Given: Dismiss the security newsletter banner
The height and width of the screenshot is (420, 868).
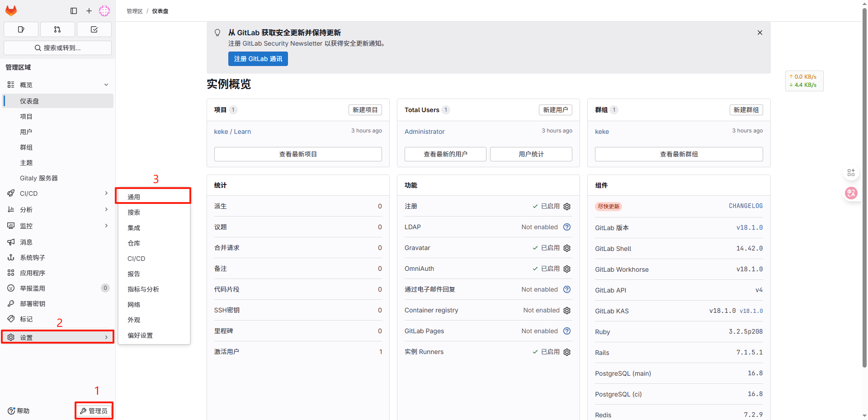Looking at the screenshot, I should click(760, 33).
